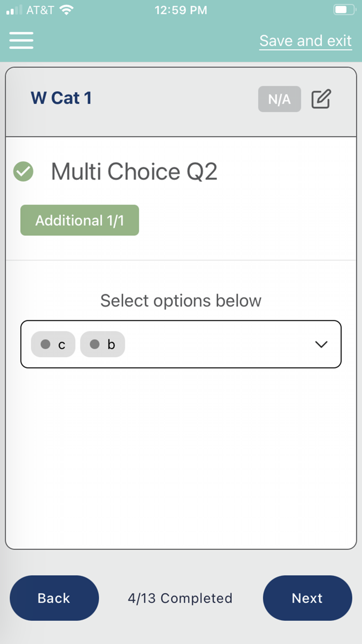Deselect the 'c' option chip
The height and width of the screenshot is (644, 362).
point(53,344)
